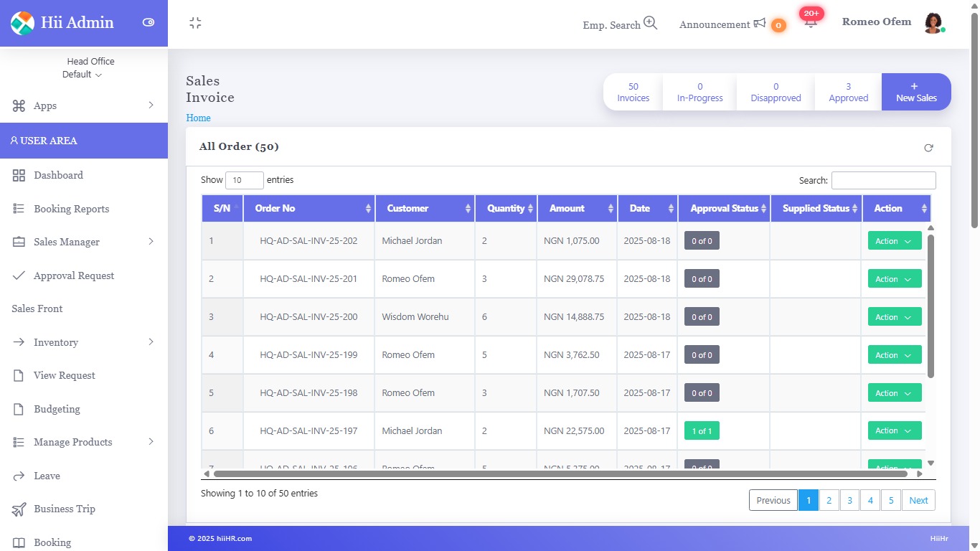Follow the Home breadcrumb link
Image resolution: width=980 pixels, height=551 pixels.
click(198, 118)
